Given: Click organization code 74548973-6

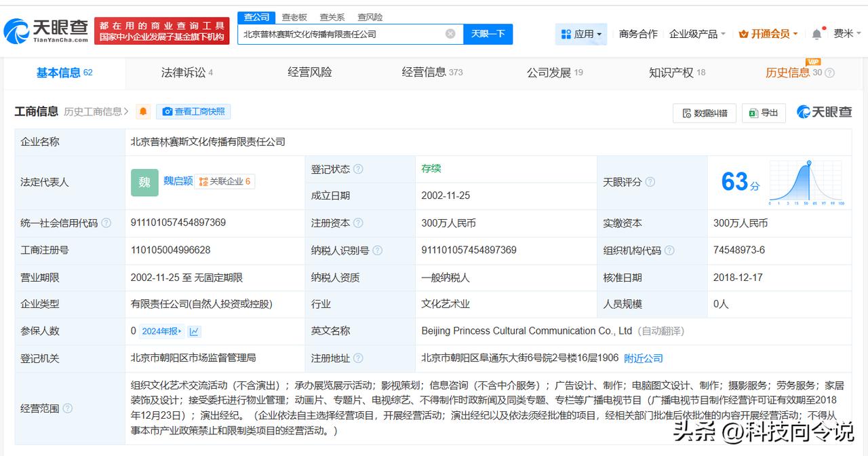Looking at the screenshot, I should pyautogui.click(x=739, y=250).
